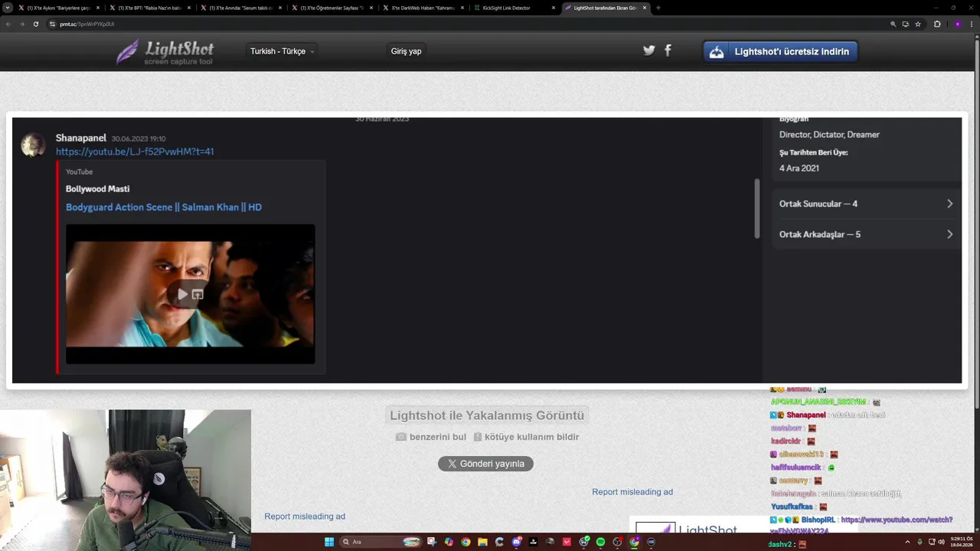Screen dimensions: 980x551
Task: Click the right-hand "Report misleading ad" link
Action: [x=632, y=492]
